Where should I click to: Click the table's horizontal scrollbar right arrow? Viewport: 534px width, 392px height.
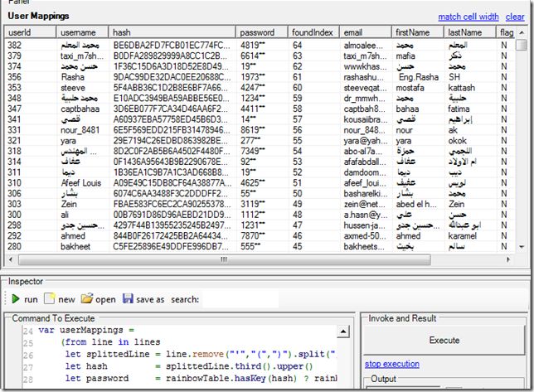click(x=507, y=260)
